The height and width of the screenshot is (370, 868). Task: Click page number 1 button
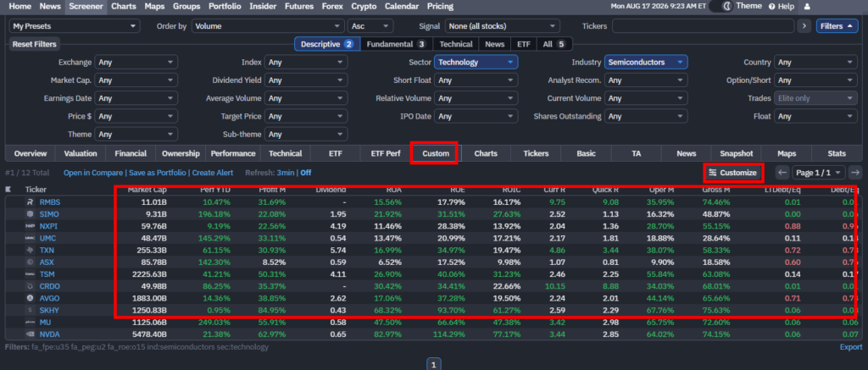(434, 364)
